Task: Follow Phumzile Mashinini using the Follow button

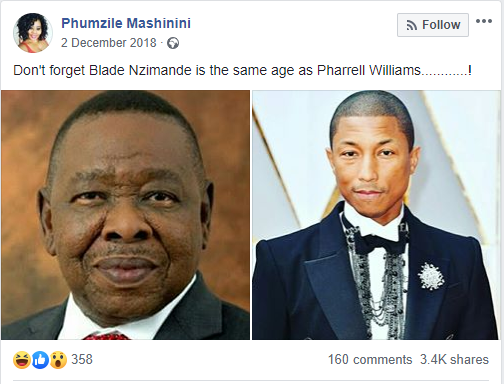Action: coord(433,25)
